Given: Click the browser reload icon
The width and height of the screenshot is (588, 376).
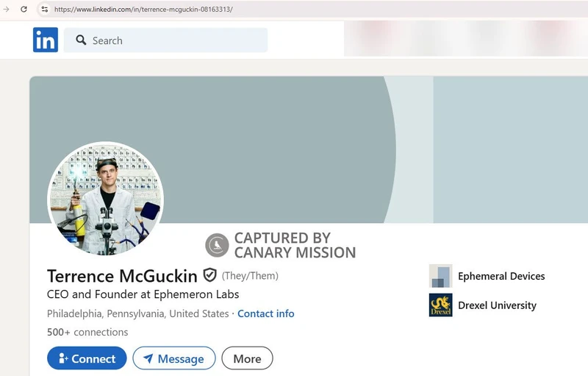Looking at the screenshot, I should [24, 10].
